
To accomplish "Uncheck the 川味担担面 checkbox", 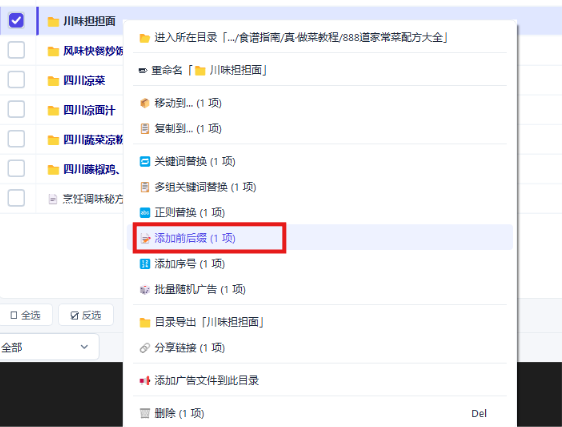I will click(x=16, y=20).
